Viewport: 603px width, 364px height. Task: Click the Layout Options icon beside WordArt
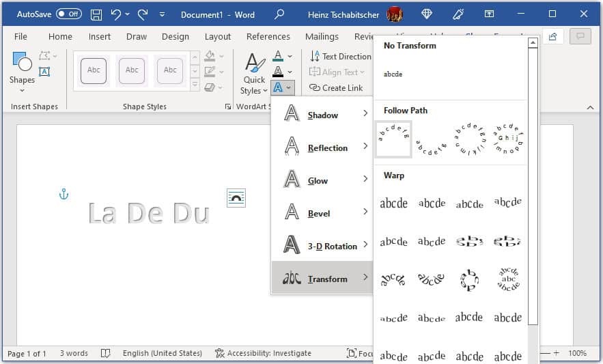coord(236,198)
